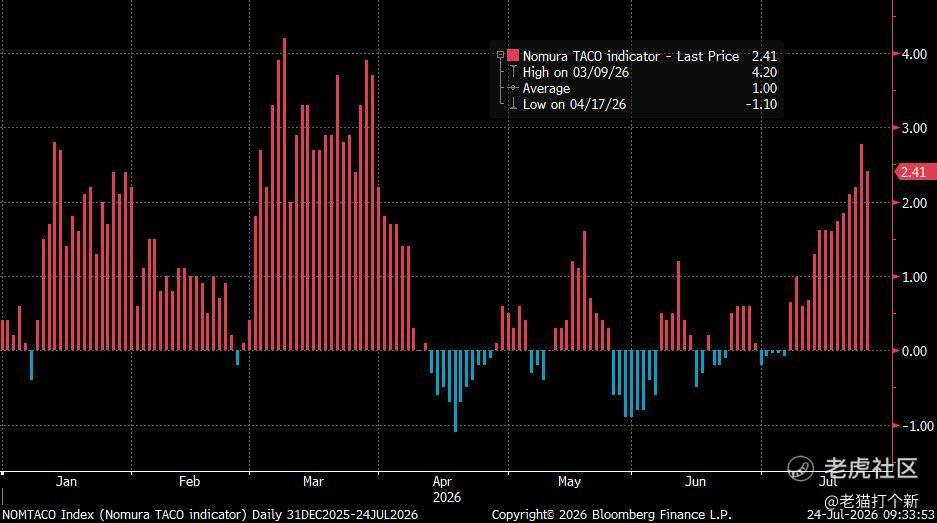Image resolution: width=937 pixels, height=523 pixels.
Task: Click the 4.00 y-axis label
Action: [x=914, y=54]
